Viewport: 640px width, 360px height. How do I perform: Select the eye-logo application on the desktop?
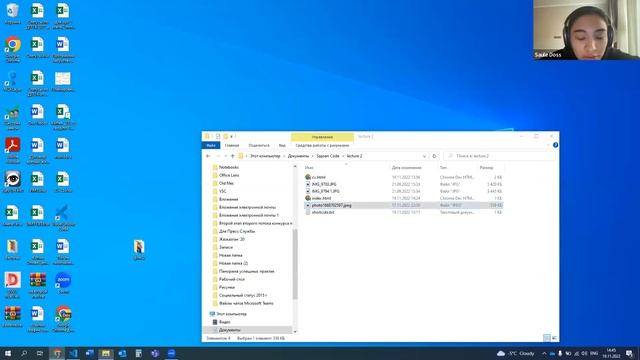point(13,182)
